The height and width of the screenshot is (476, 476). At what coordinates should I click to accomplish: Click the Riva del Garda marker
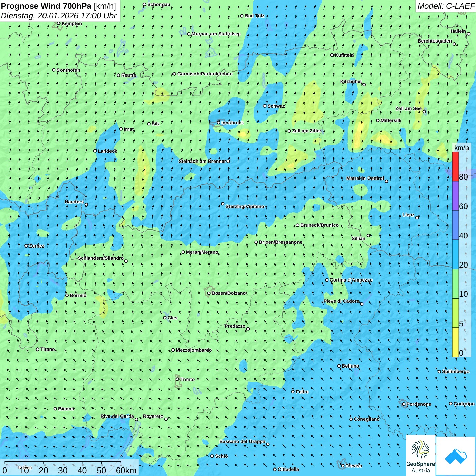click(136, 419)
